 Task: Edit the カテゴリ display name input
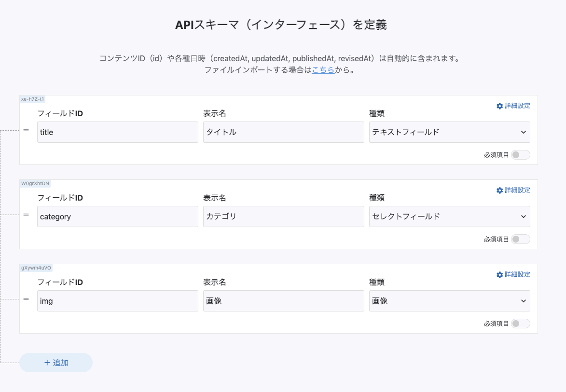tap(283, 216)
